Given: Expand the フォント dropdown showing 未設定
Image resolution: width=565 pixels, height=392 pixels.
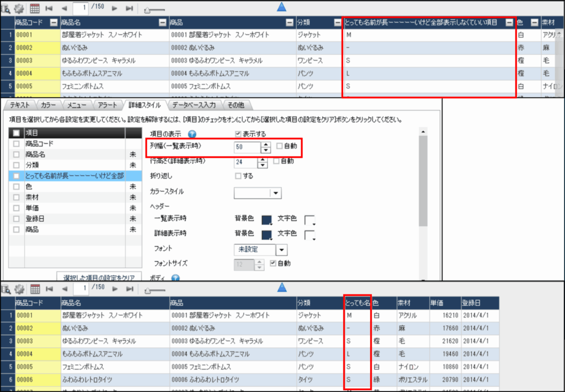Looking at the screenshot, I should pos(281,250).
